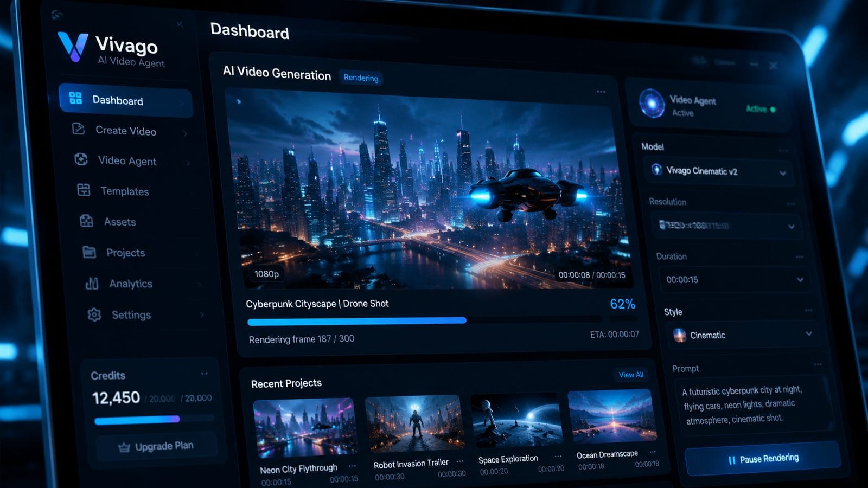Click 'Rendering frame 187 / 300' text

[302, 339]
